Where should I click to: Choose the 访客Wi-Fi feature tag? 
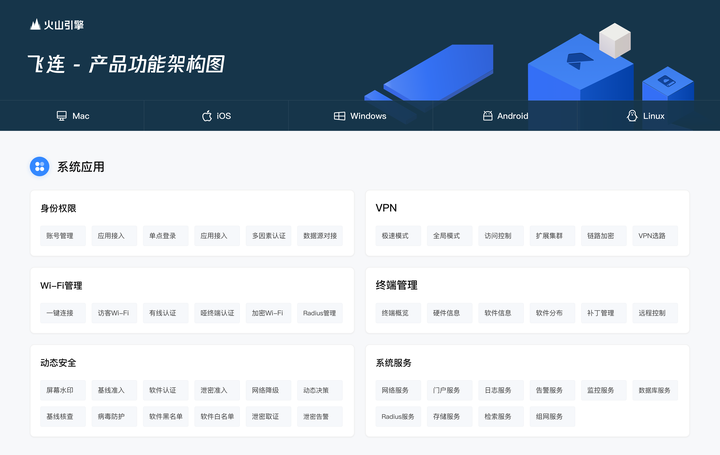pos(112,313)
